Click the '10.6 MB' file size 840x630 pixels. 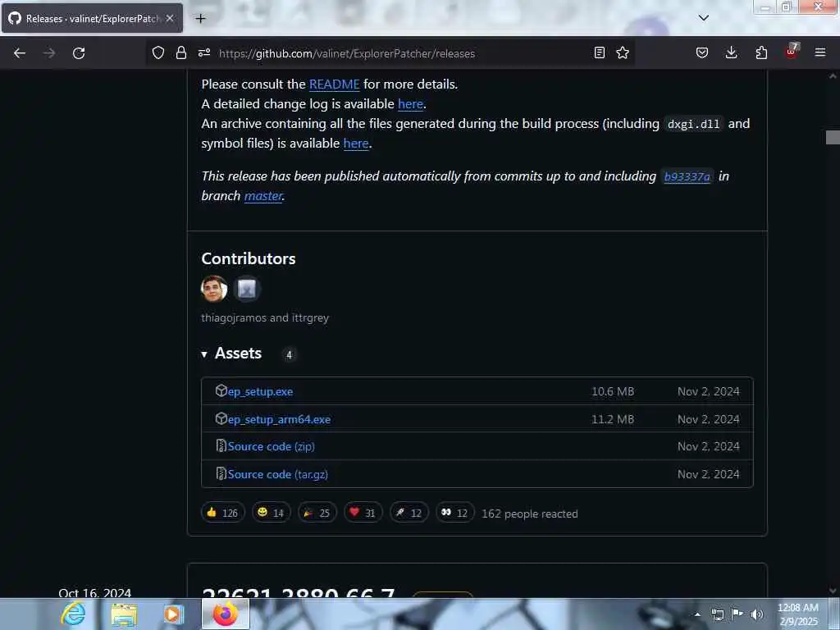(x=613, y=391)
